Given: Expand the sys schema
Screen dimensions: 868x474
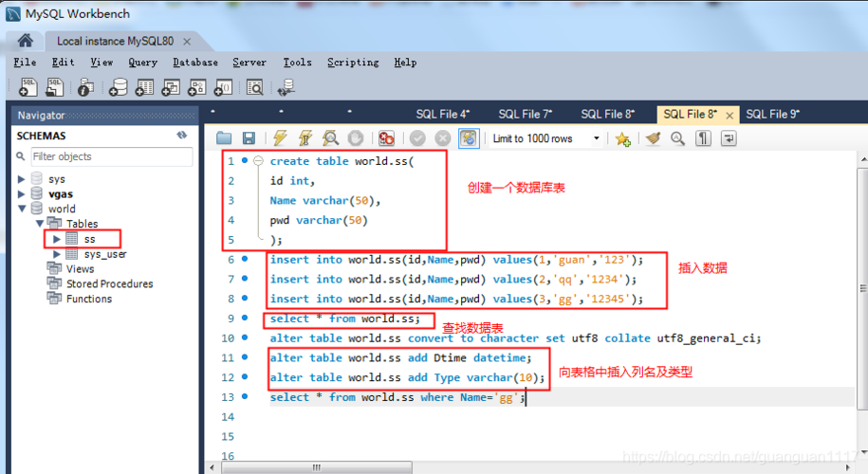Looking at the screenshot, I should pos(21,179).
